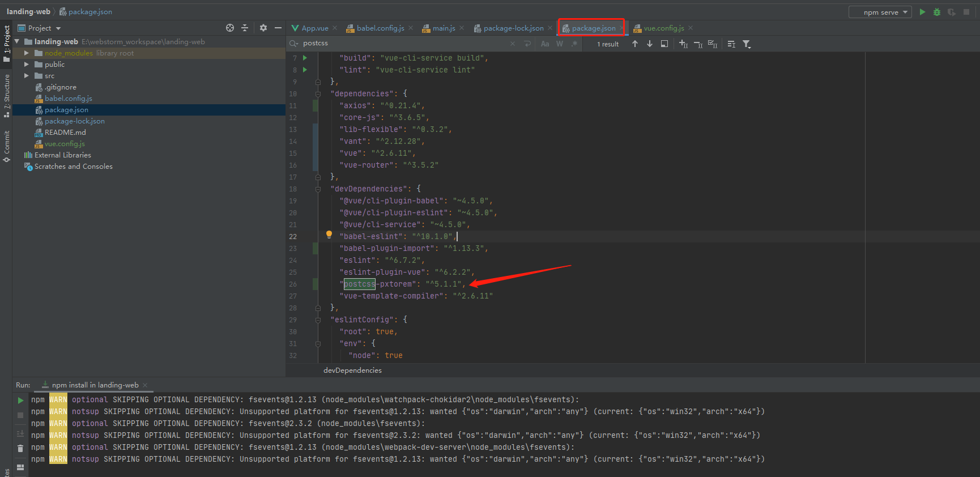Fold the devDependencies block in gutter
This screenshot has height=477, width=980.
click(x=318, y=189)
